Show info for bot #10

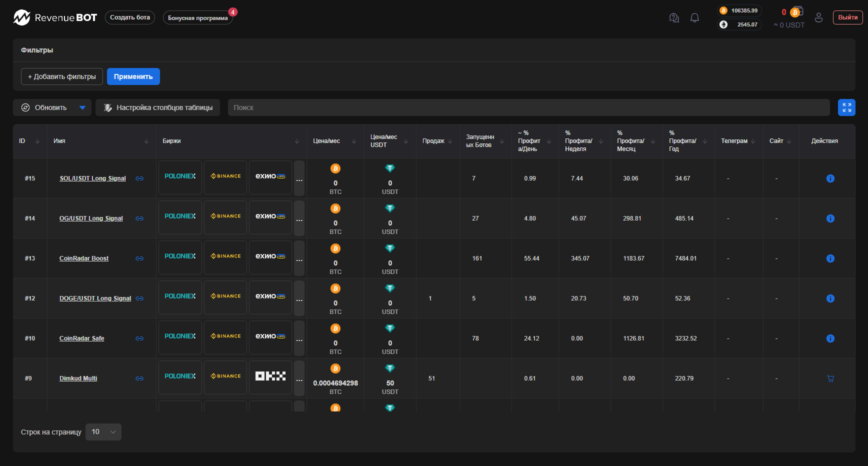click(830, 338)
